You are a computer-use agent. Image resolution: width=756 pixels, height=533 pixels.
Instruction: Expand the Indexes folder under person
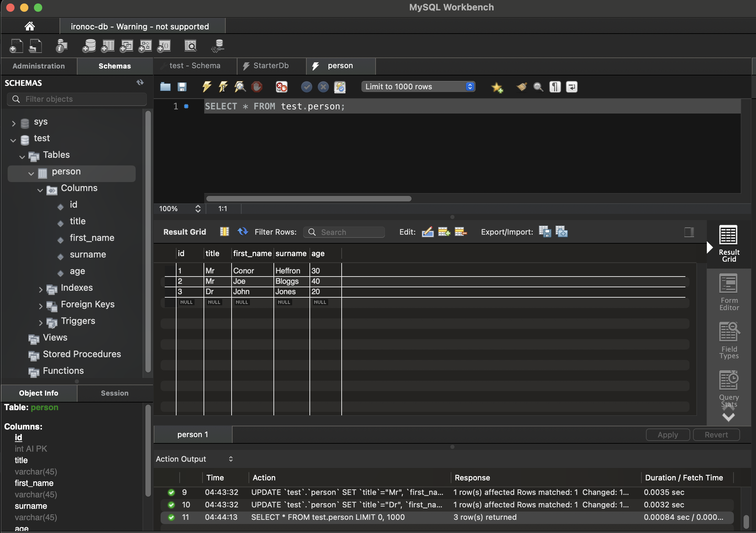pyautogui.click(x=40, y=289)
